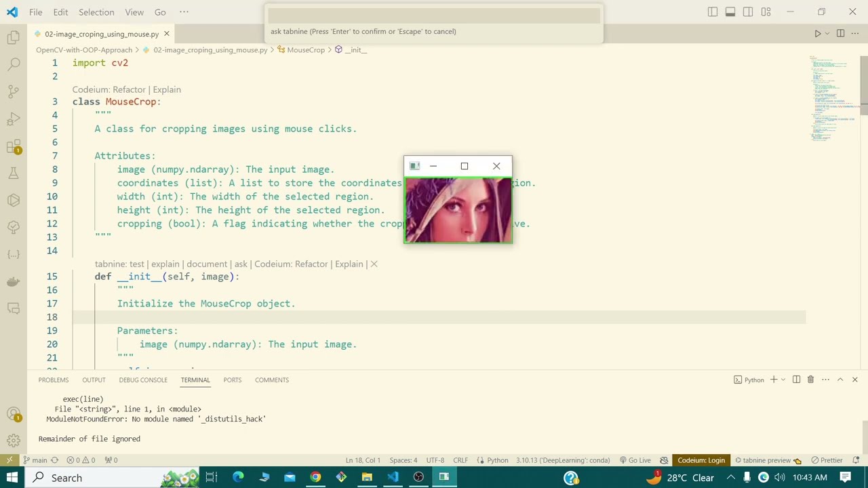Click Codeium: Login status button

701,460
